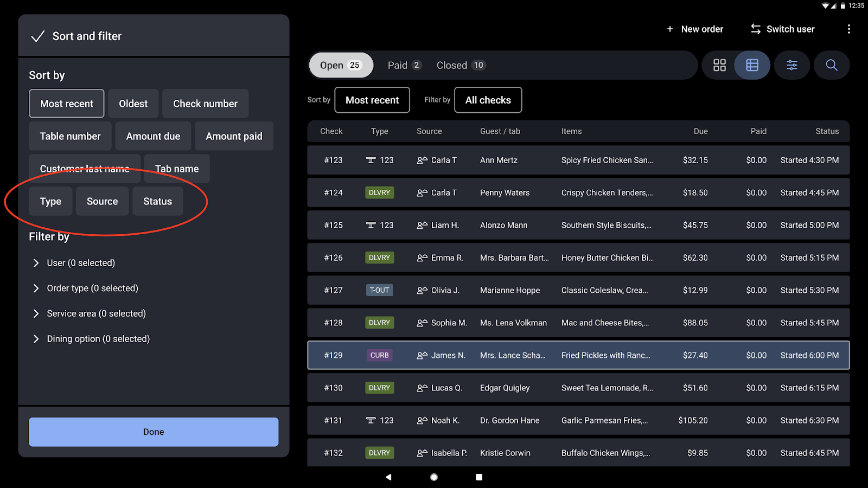This screenshot has width=868, height=488.
Task: Open the All checks filter dropdown
Action: 487,100
